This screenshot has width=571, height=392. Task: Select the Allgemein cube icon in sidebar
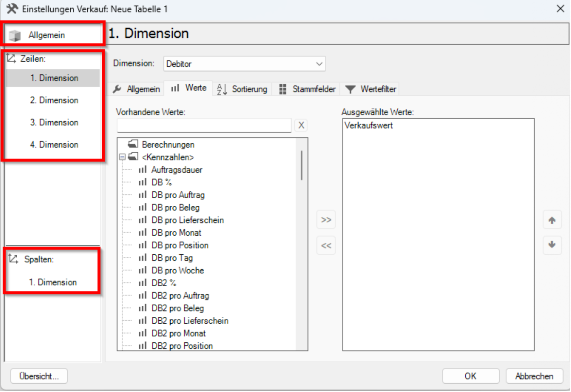click(x=15, y=35)
